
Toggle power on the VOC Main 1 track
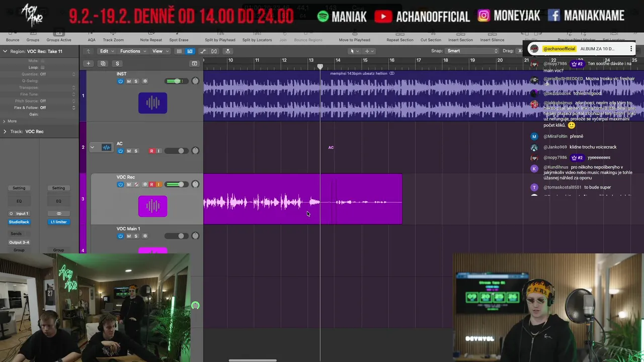click(x=120, y=236)
